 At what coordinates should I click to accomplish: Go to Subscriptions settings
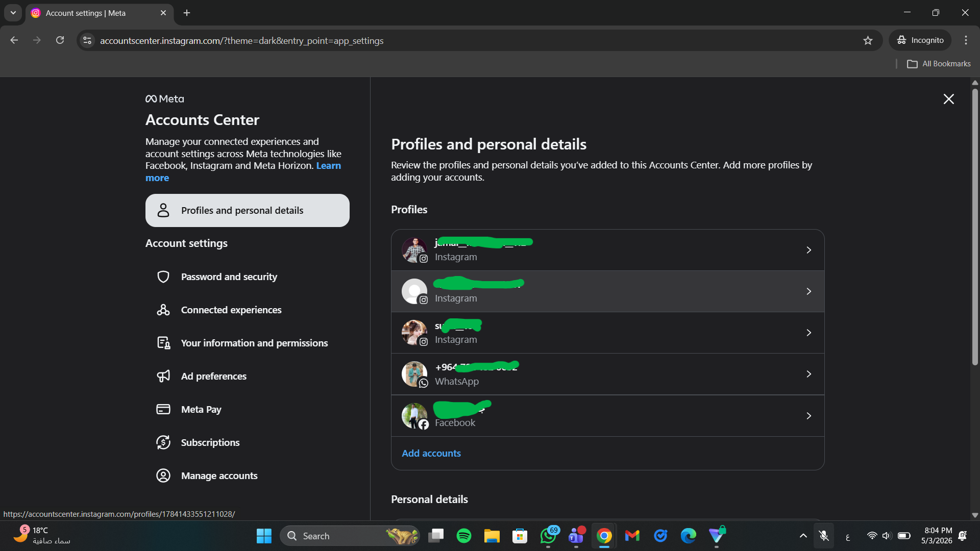click(x=248, y=442)
